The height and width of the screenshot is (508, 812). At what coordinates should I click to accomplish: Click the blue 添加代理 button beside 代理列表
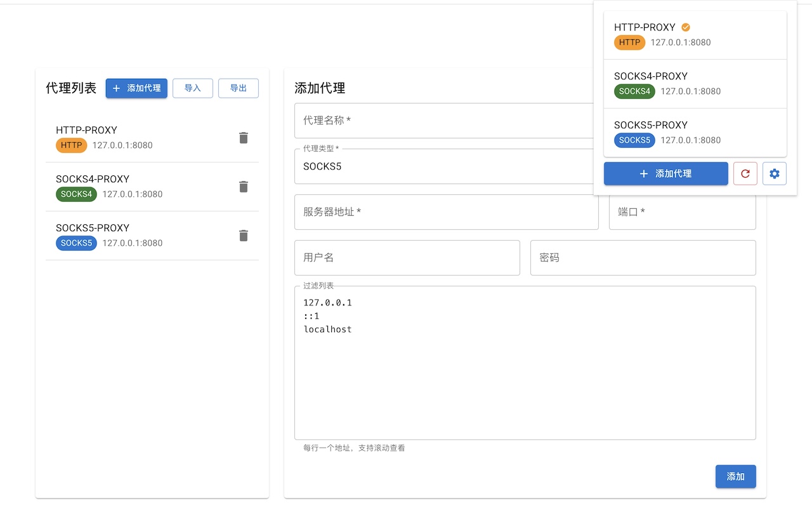(x=136, y=88)
